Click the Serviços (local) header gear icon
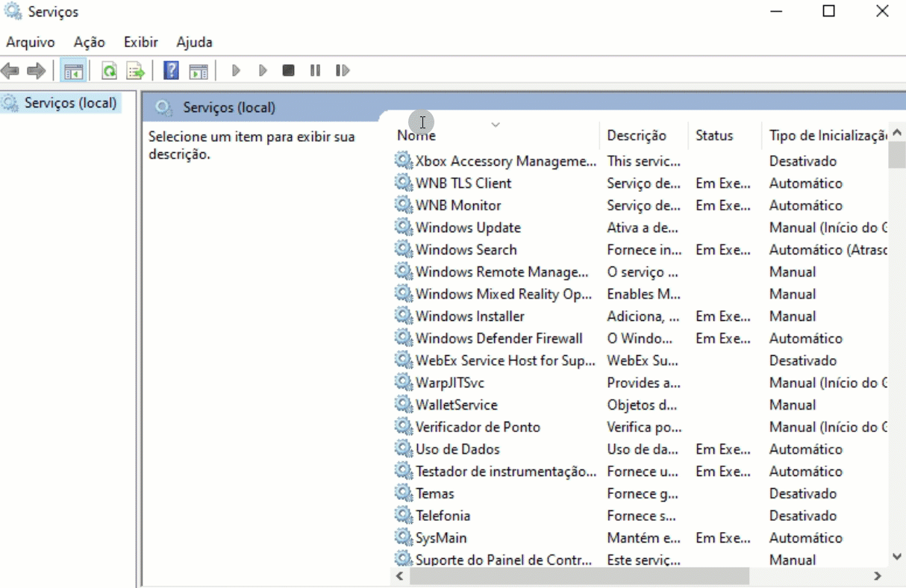 pos(163,108)
